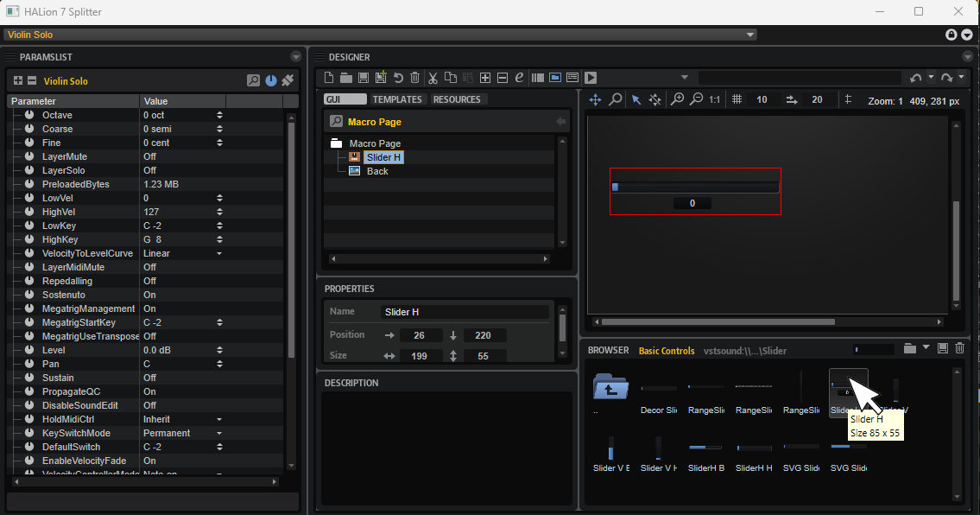Switch to the TEMPLATES tab
980x515 pixels.
point(397,99)
